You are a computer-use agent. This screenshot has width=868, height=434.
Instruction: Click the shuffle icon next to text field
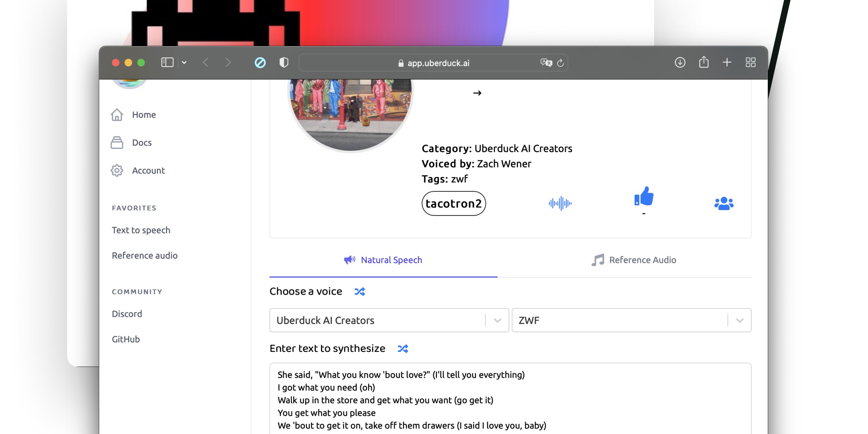[x=403, y=348]
